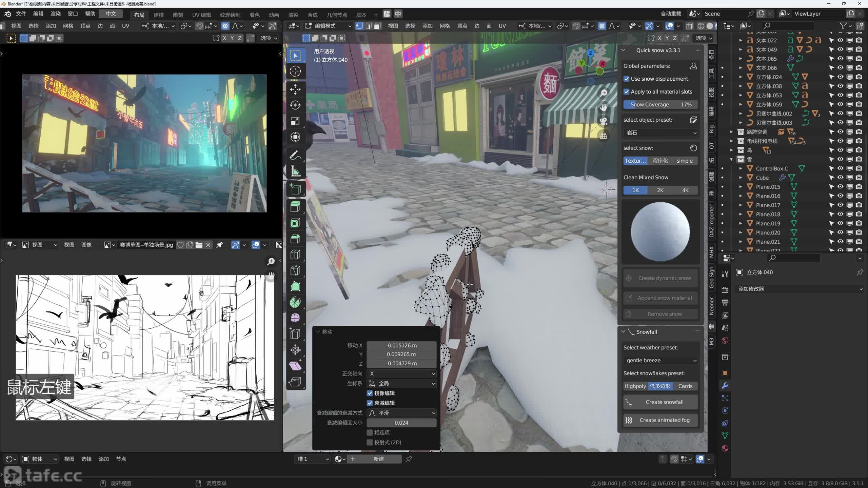
Task: Uncheck Apply to all material slots
Action: click(626, 91)
